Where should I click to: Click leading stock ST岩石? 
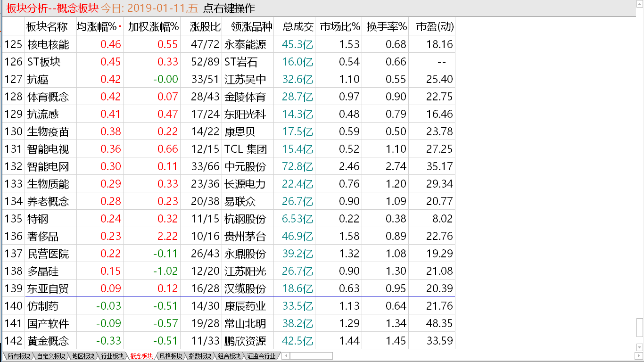[x=242, y=62]
